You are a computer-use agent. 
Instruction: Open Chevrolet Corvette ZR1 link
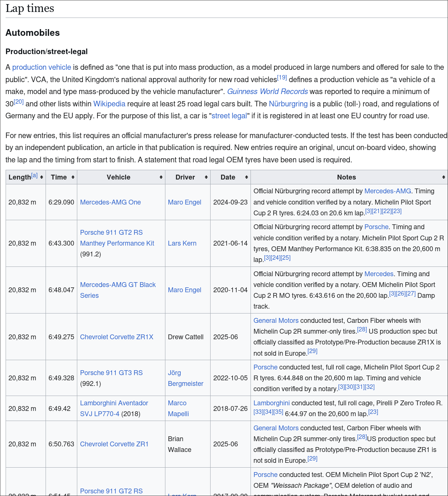(114, 444)
